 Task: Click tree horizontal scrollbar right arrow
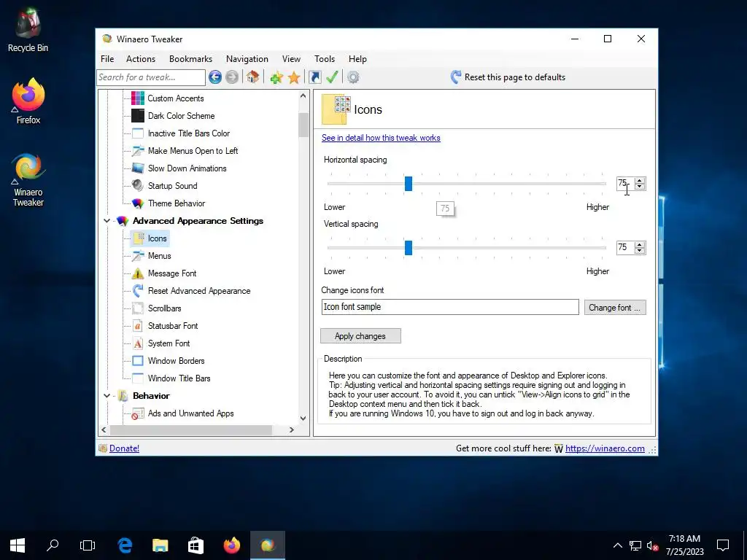click(x=292, y=429)
